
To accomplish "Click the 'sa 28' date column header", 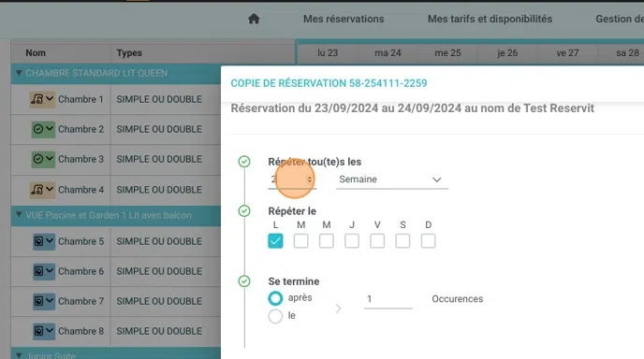I will click(627, 53).
